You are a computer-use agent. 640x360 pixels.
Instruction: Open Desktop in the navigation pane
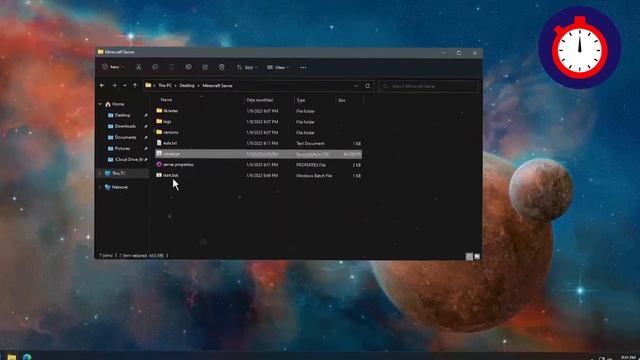[x=122, y=116]
